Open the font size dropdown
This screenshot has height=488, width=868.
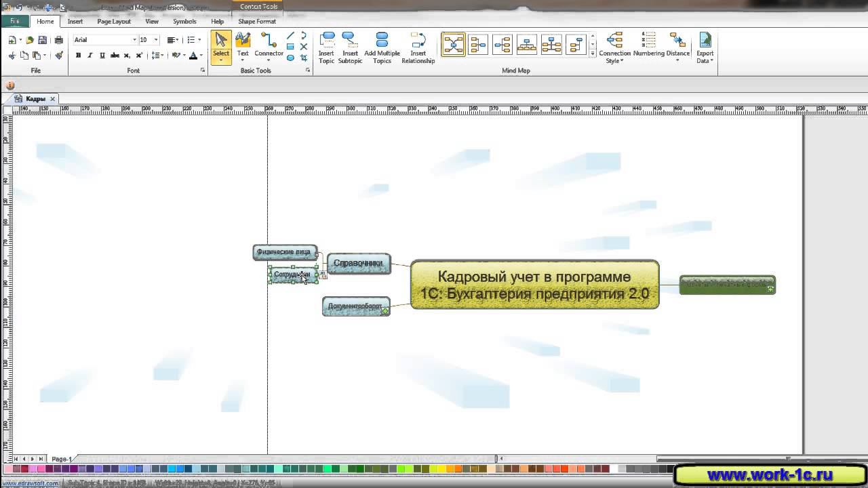pos(156,40)
